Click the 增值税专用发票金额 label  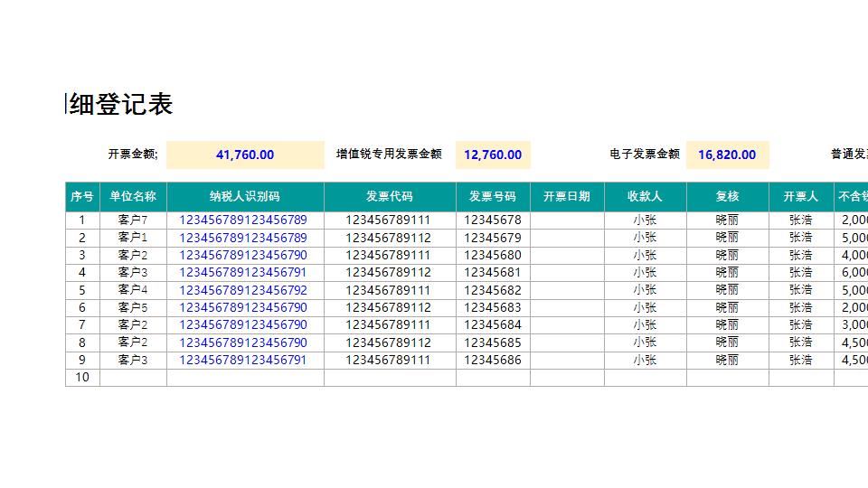389,155
